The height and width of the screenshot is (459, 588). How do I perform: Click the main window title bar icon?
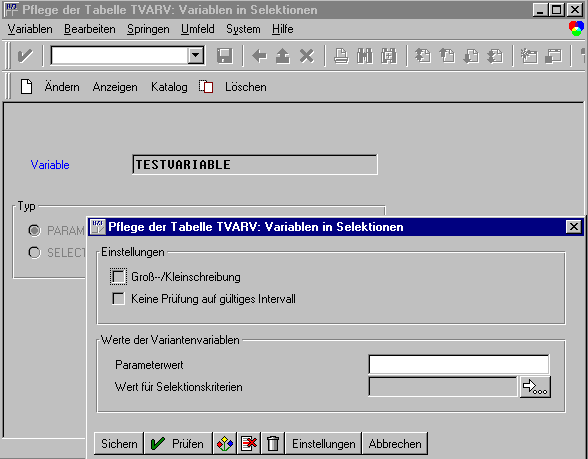(12, 10)
